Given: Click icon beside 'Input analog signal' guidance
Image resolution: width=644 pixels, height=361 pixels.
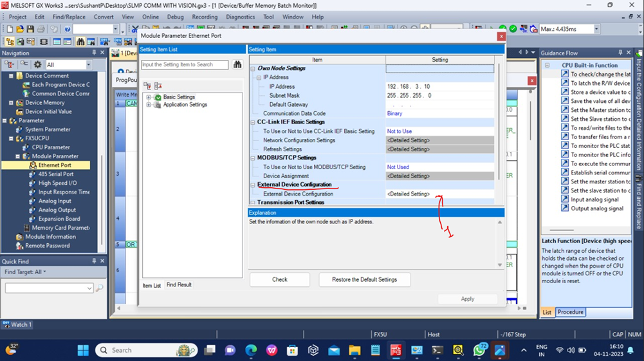Looking at the screenshot, I should 565,199.
